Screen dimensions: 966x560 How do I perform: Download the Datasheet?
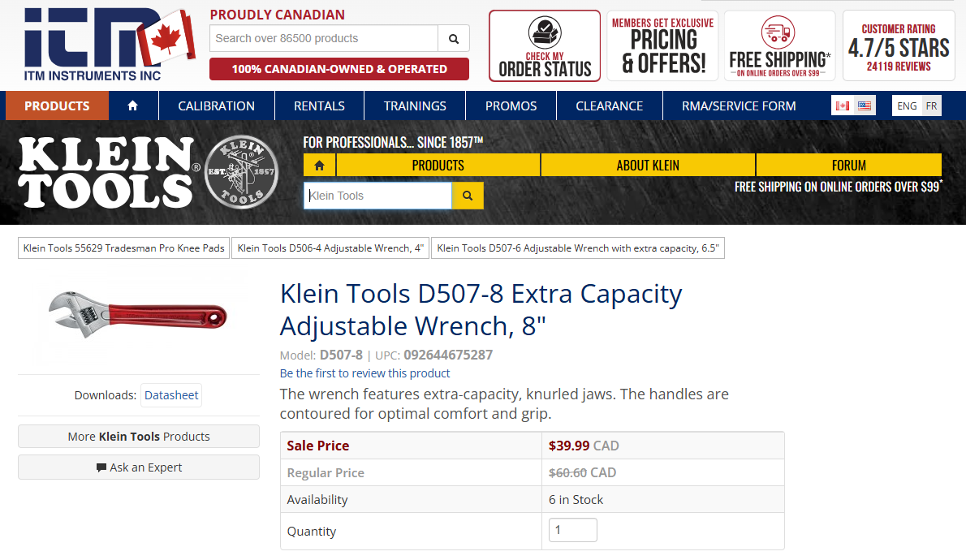tap(171, 394)
